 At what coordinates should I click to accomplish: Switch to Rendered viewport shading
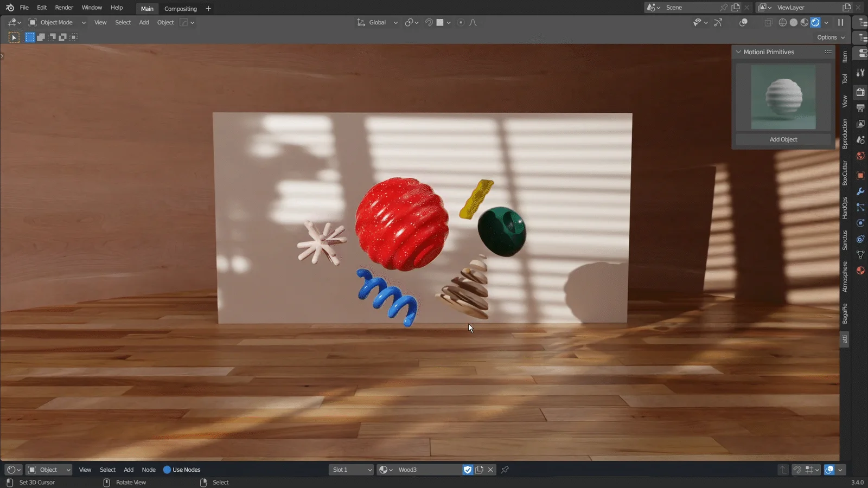(x=815, y=22)
